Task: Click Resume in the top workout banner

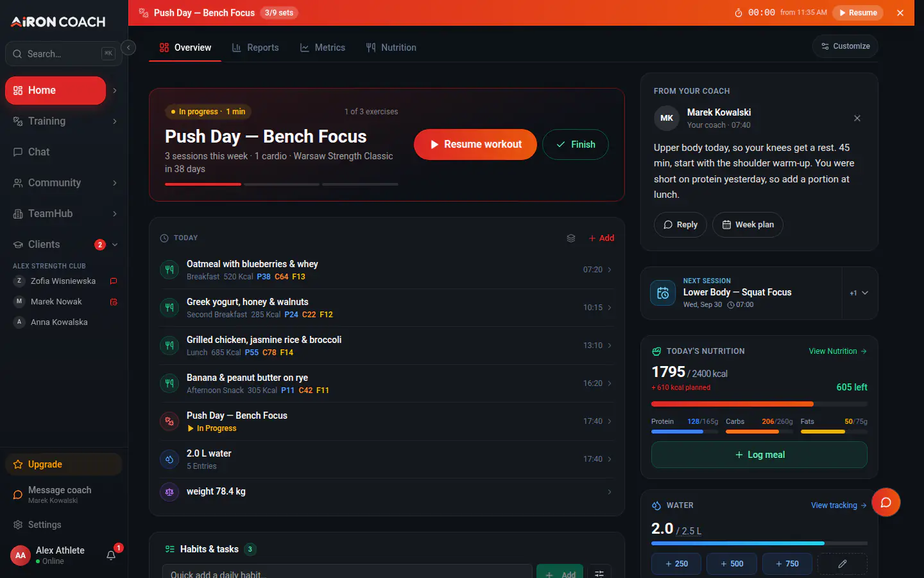Action: [858, 13]
